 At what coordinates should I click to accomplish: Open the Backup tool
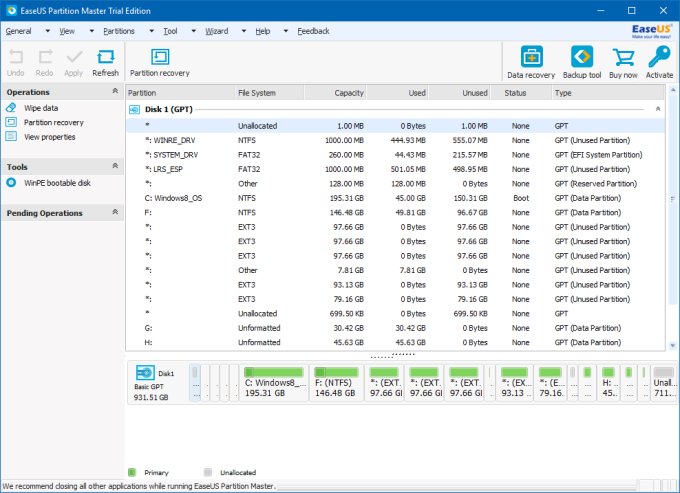(x=581, y=62)
